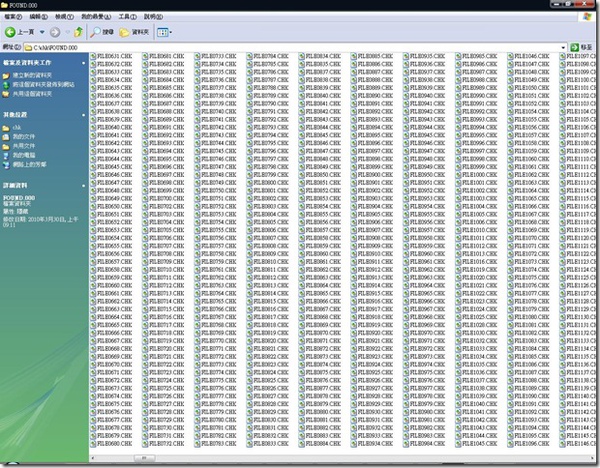Click the scrollbar left arrow
The width and height of the screenshot is (600, 468).
[x=92, y=458]
